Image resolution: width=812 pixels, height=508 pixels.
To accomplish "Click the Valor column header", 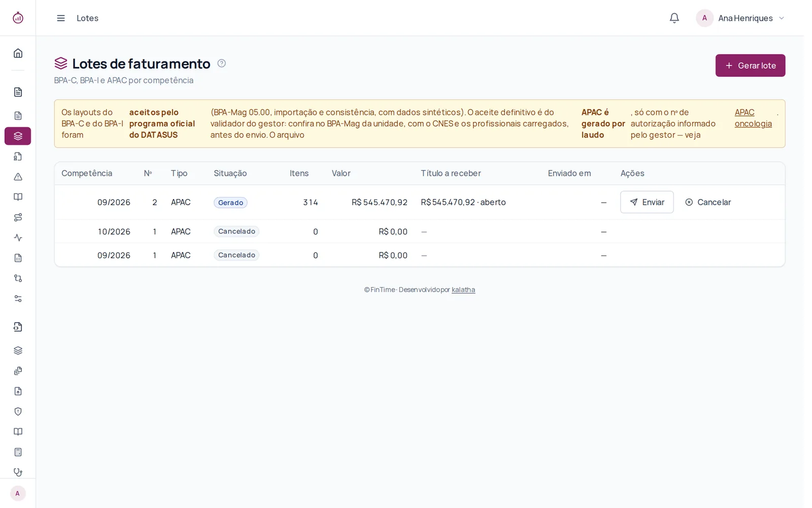I will click(341, 173).
